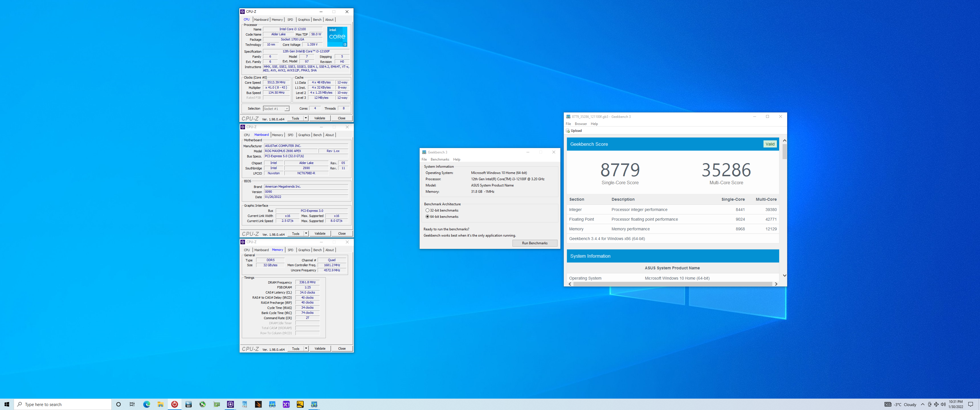Open the Socket #1 selection dropdown in CPU-Z
The height and width of the screenshot is (410, 980).
click(276, 109)
